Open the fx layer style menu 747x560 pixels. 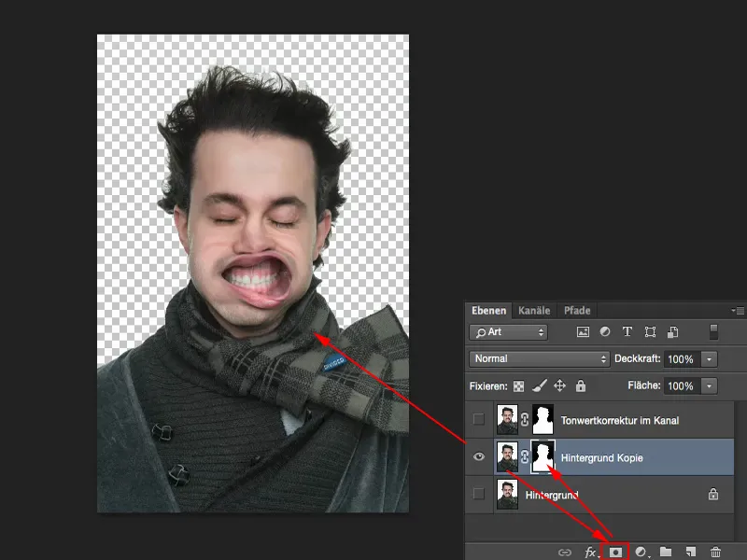pos(591,553)
